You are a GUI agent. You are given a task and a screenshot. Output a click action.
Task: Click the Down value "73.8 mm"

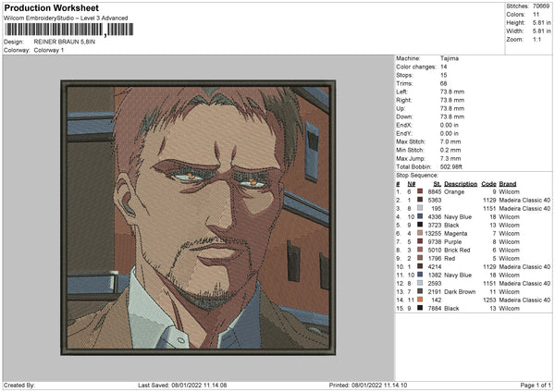point(452,116)
